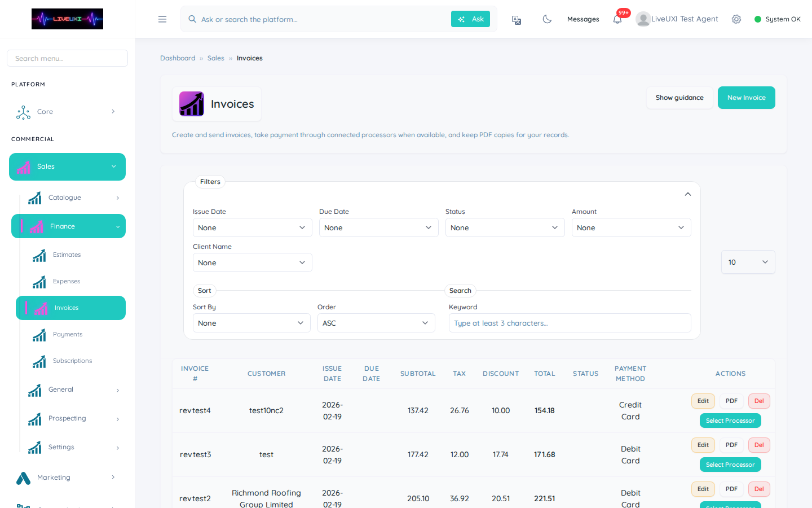Image resolution: width=812 pixels, height=508 pixels.
Task: Switch to dark mode moon icon
Action: (x=547, y=19)
